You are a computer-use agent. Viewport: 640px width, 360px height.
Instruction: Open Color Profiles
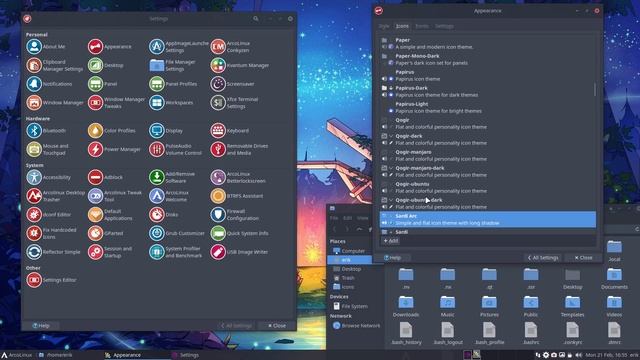tap(111, 131)
